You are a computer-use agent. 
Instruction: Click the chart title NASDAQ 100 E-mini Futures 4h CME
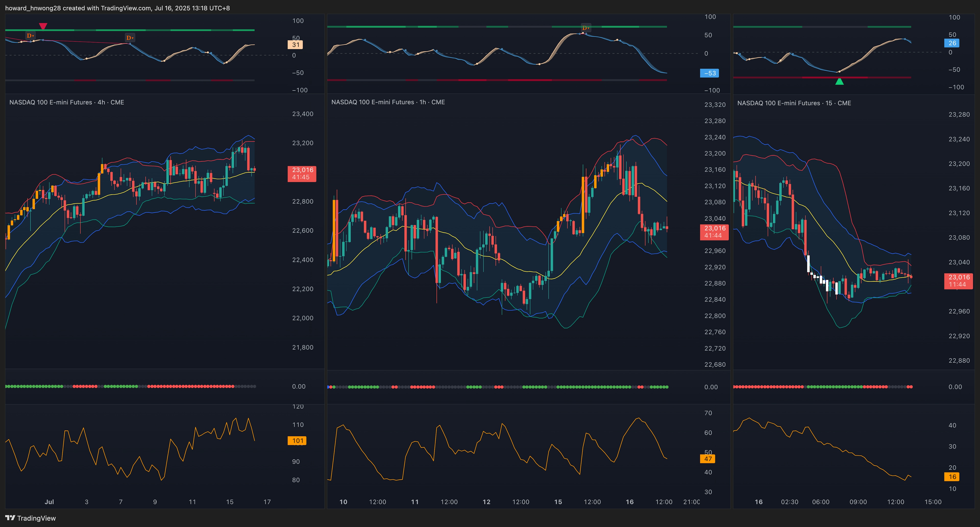tap(67, 102)
